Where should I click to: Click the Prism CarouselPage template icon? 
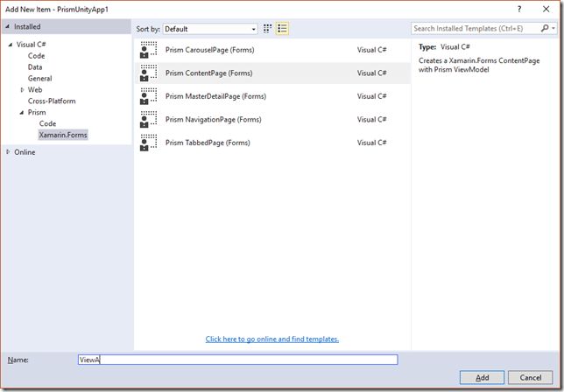pyautogui.click(x=149, y=50)
